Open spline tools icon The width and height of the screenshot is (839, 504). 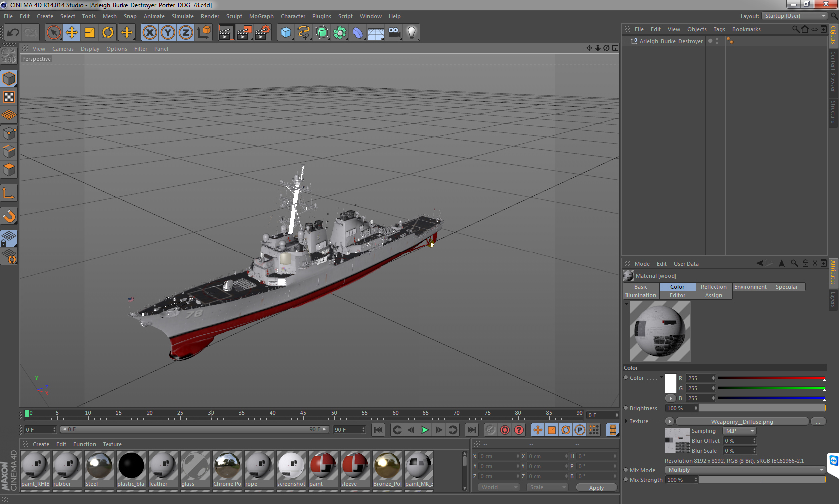pyautogui.click(x=304, y=33)
